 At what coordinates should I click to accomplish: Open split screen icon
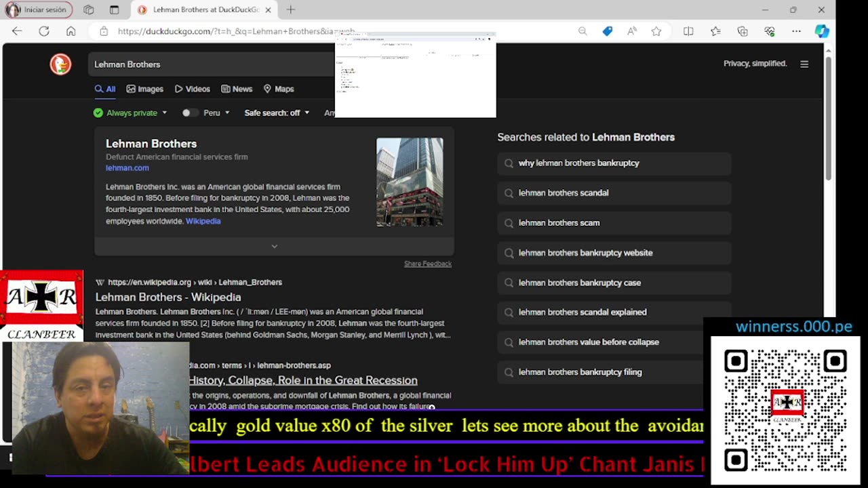(x=688, y=31)
